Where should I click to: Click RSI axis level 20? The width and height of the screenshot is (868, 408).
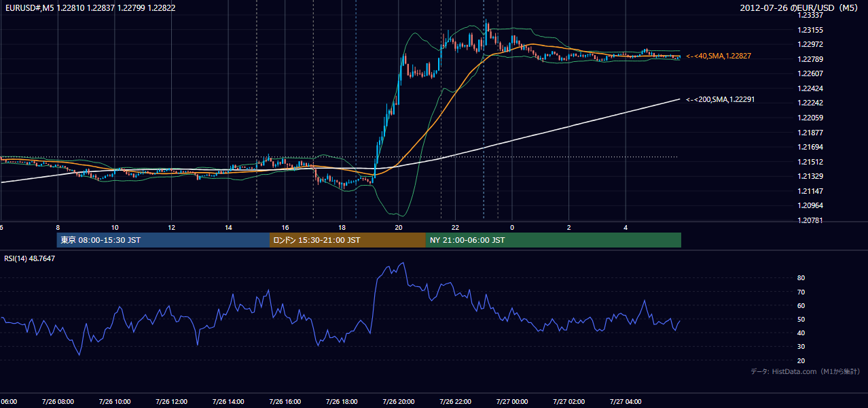(x=801, y=360)
